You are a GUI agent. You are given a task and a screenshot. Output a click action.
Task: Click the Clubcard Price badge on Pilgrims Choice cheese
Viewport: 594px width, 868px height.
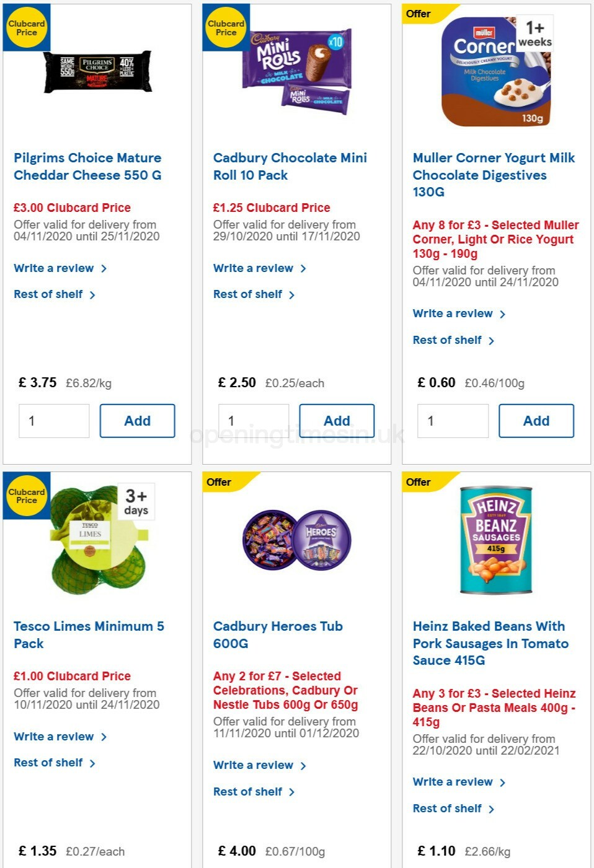point(26,27)
